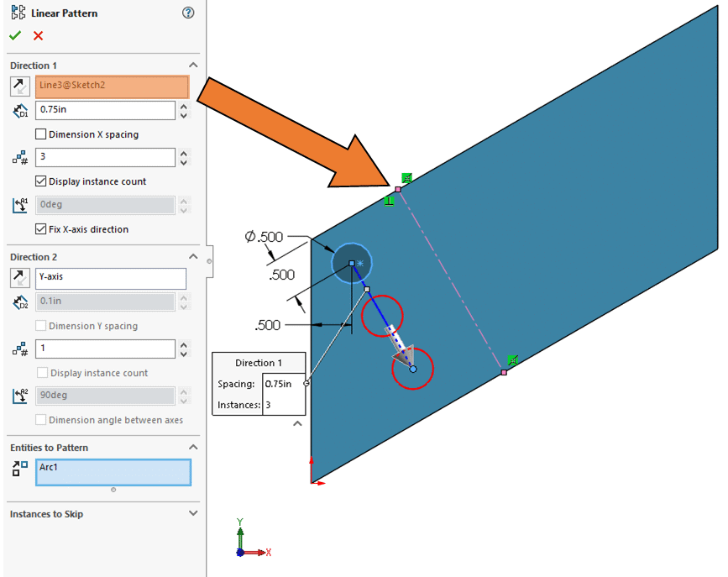Select the Direction 2 angle icon beside 90deg
The height and width of the screenshot is (577, 728).
click(x=19, y=395)
